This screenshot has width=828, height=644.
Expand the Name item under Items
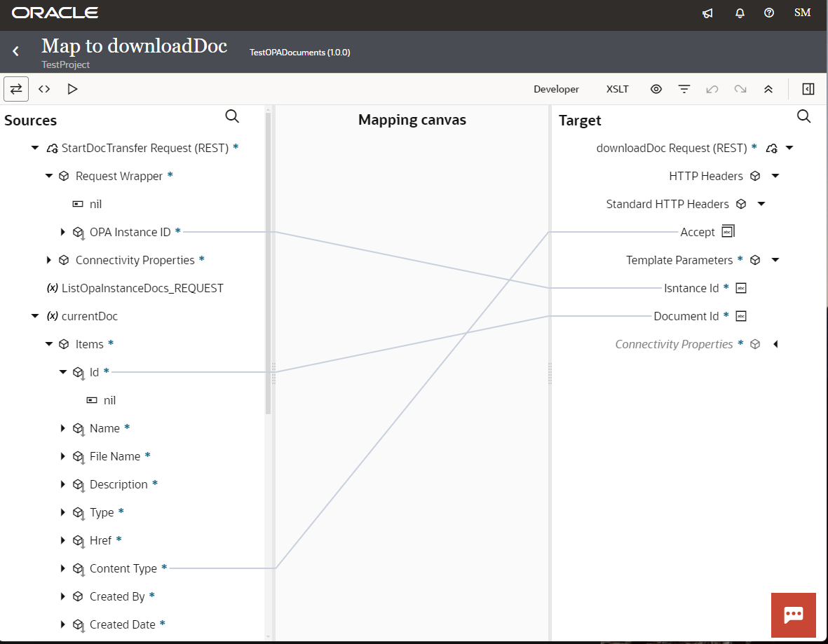point(63,428)
